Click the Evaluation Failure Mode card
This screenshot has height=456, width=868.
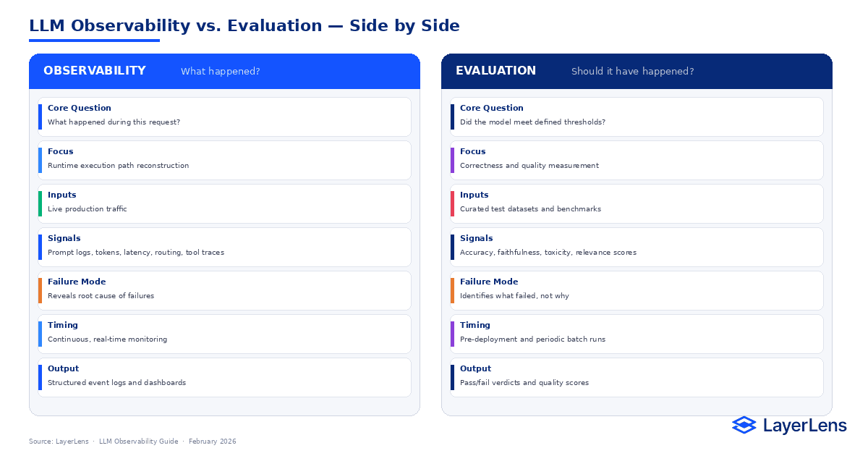(637, 290)
